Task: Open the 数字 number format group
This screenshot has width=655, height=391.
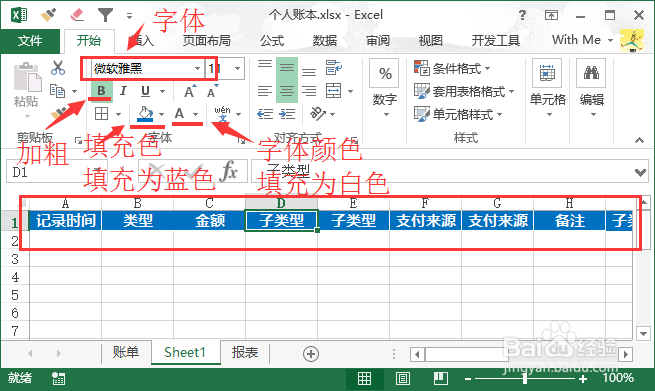Action: (x=385, y=88)
